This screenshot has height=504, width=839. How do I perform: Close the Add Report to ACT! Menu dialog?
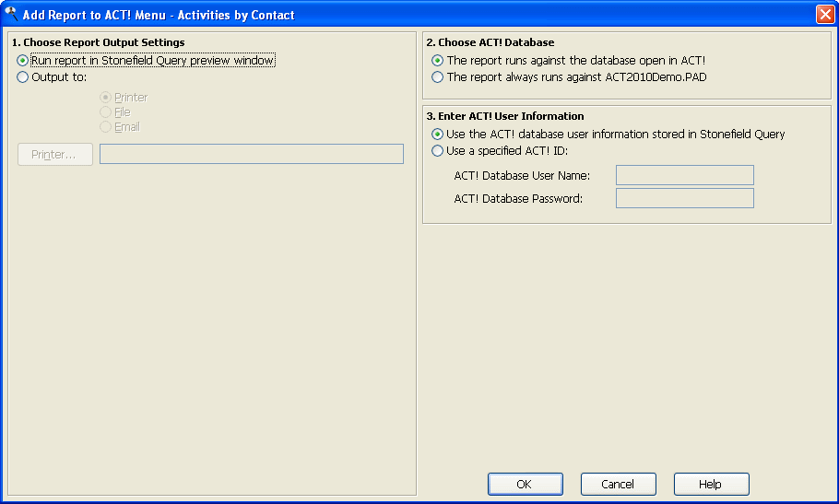point(825,15)
